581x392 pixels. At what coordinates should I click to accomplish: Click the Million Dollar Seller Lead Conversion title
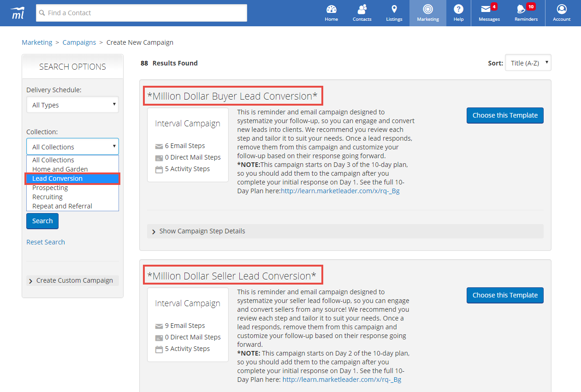click(231, 276)
